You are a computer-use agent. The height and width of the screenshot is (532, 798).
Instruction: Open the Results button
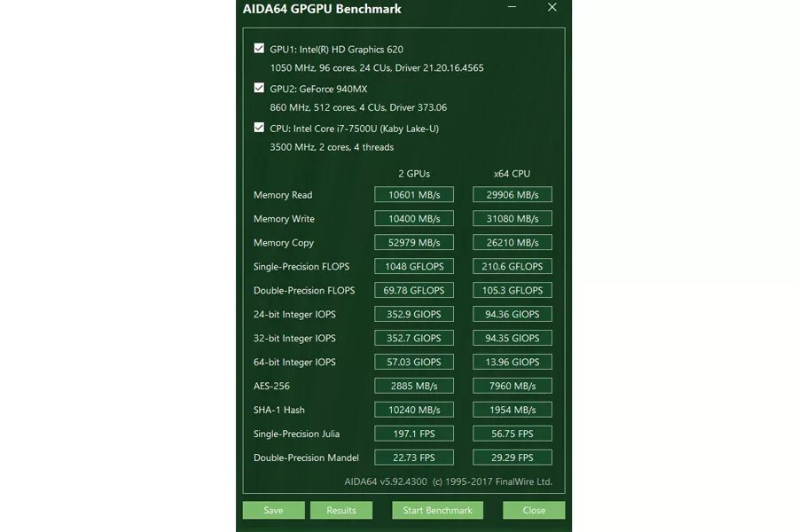tap(341, 510)
